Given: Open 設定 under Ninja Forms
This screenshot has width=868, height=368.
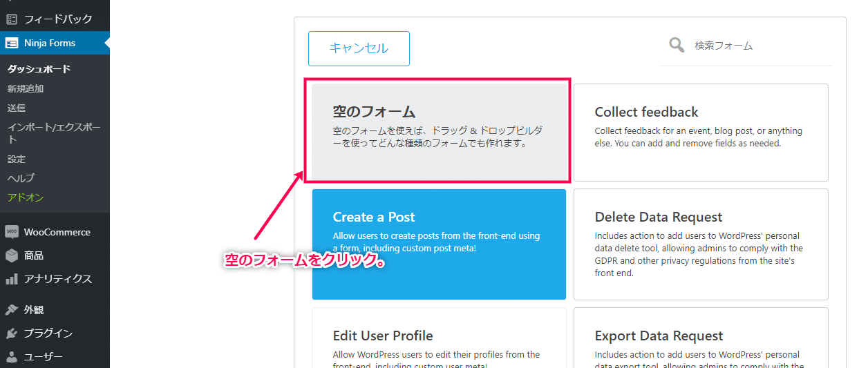Looking at the screenshot, I should tap(17, 159).
